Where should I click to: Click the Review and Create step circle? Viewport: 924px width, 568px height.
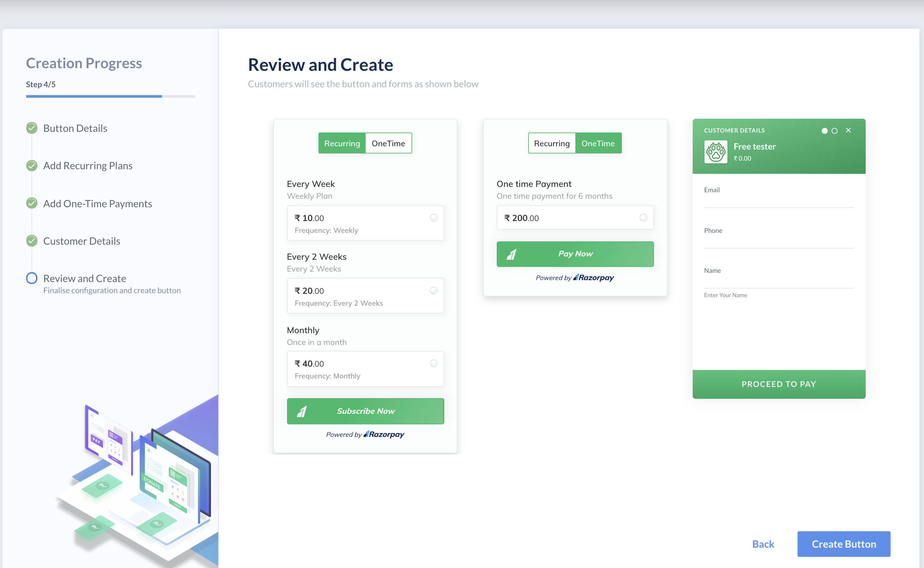point(31,278)
